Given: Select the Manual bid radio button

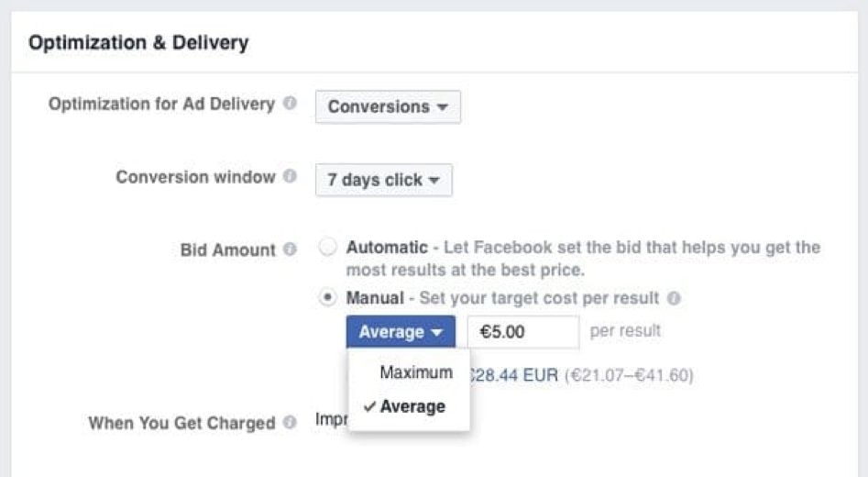Looking at the screenshot, I should [x=327, y=298].
